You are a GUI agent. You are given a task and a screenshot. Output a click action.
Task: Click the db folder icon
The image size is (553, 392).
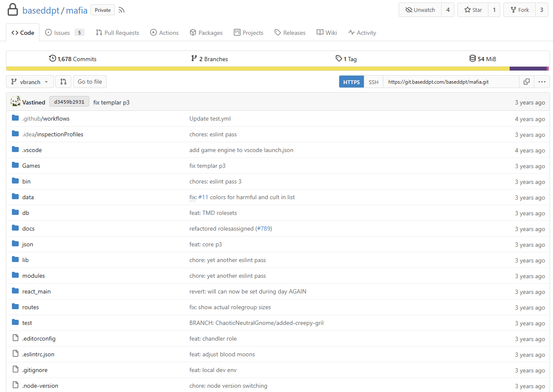[16, 213]
